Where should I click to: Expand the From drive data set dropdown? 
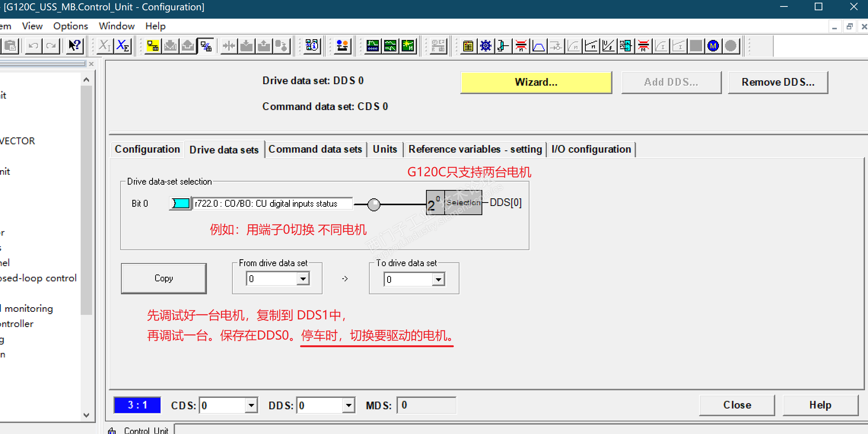coord(303,279)
